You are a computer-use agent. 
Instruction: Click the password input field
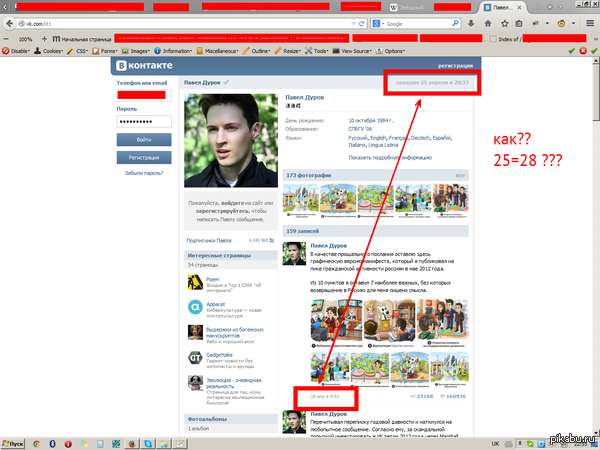144,122
